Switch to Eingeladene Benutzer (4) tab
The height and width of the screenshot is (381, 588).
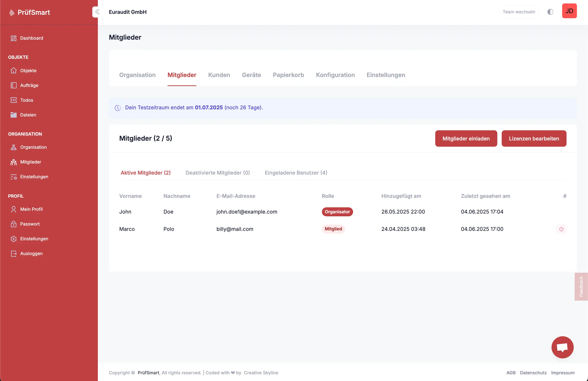point(296,173)
